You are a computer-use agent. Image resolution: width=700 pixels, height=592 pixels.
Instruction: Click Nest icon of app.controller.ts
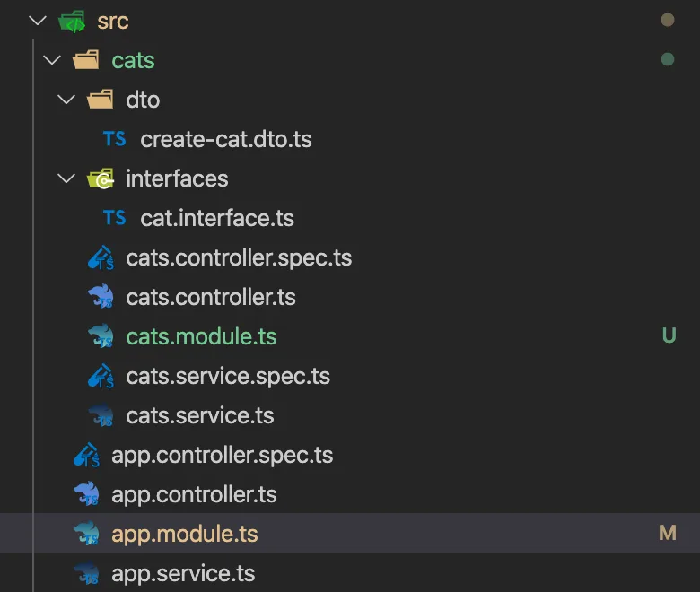[x=87, y=494]
